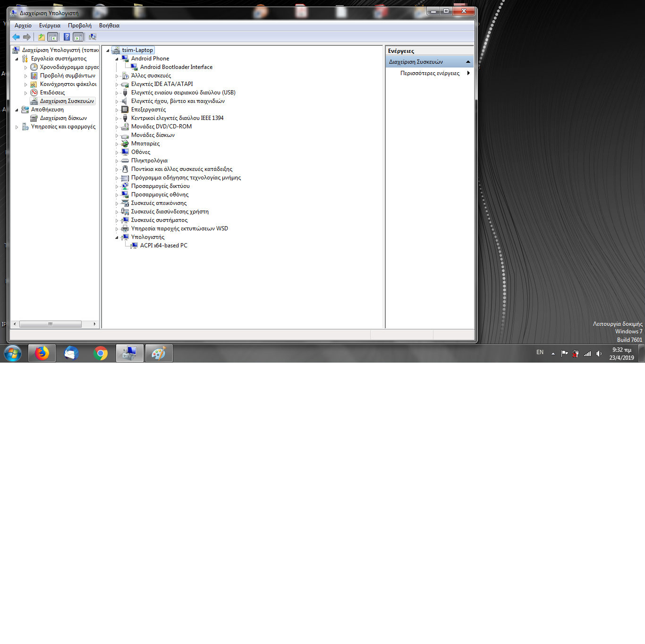Image resolution: width=645 pixels, height=644 pixels.
Task: Open Firefox from the taskbar
Action: click(x=42, y=353)
